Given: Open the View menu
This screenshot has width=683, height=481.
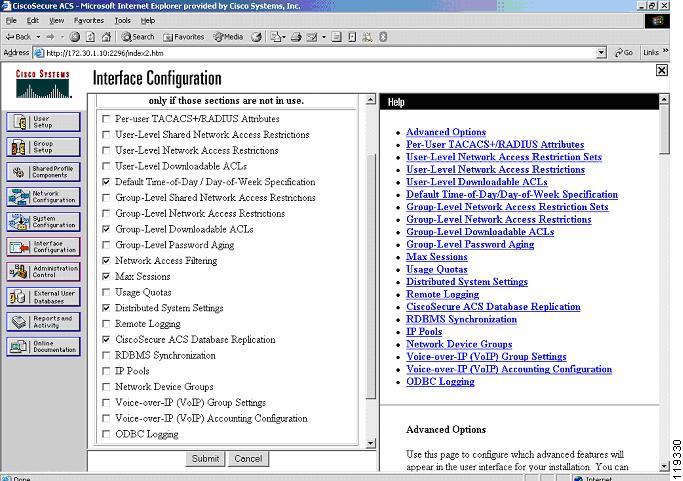Looking at the screenshot, I should [x=57, y=20].
